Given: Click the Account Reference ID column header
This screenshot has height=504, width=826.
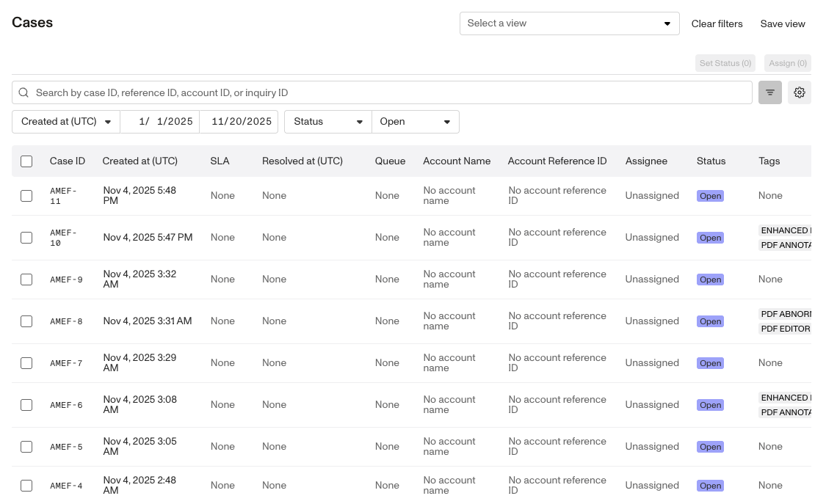Looking at the screenshot, I should (x=557, y=161).
